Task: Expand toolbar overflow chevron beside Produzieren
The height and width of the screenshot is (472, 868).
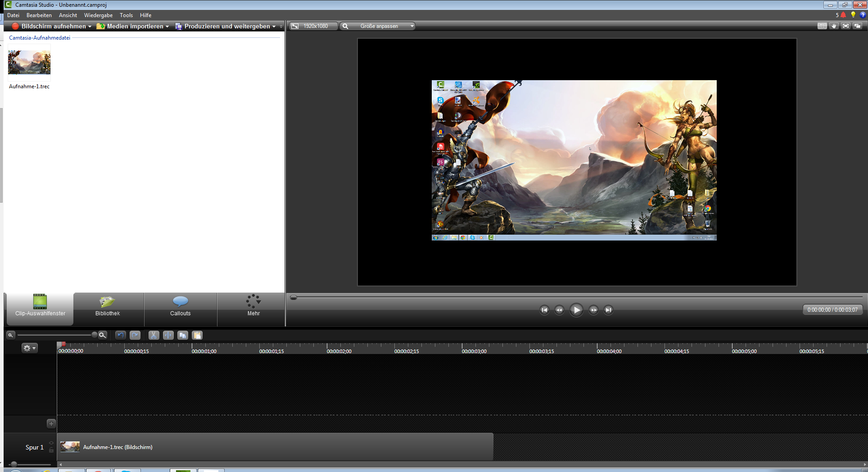Action: (281, 27)
